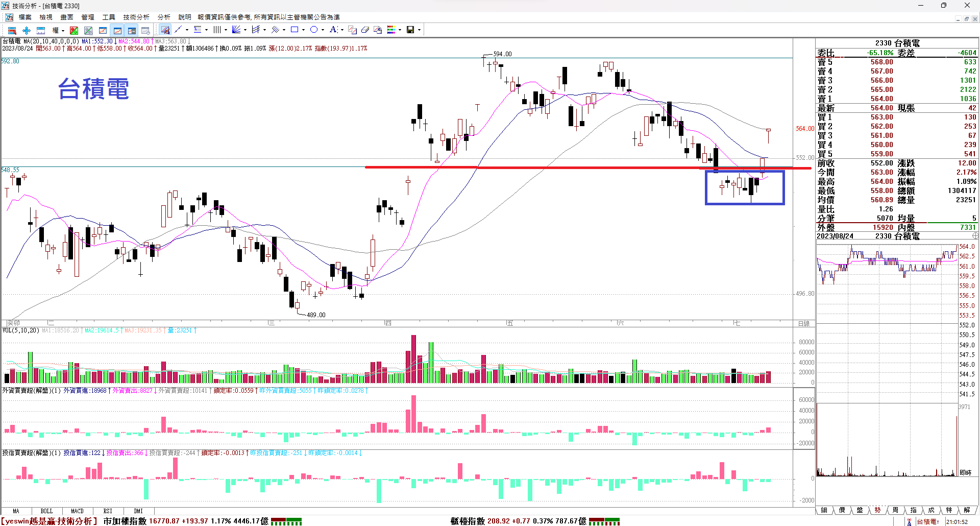Expand the save icon dropdown arrow
980x526 pixels.
(419, 30)
